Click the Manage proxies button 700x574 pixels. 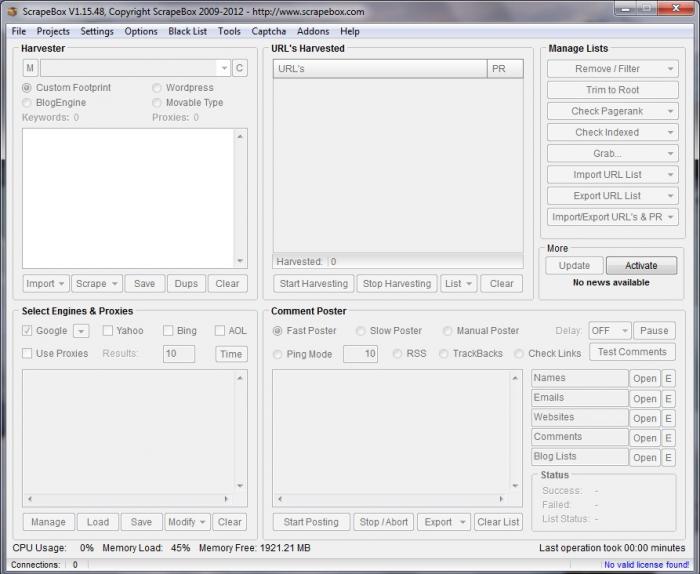[x=48, y=522]
